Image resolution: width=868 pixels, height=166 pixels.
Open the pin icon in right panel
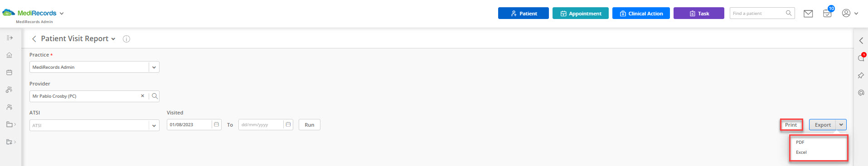(861, 76)
